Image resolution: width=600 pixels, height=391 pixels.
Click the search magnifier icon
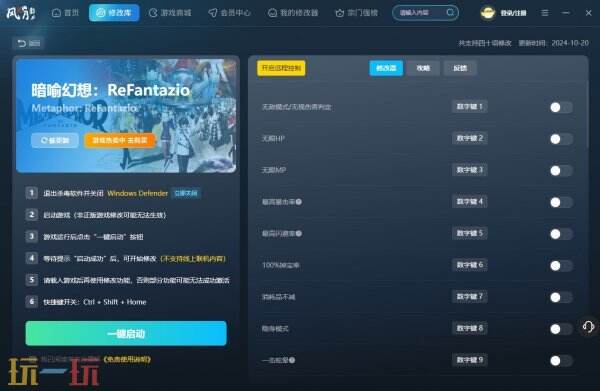(x=450, y=12)
